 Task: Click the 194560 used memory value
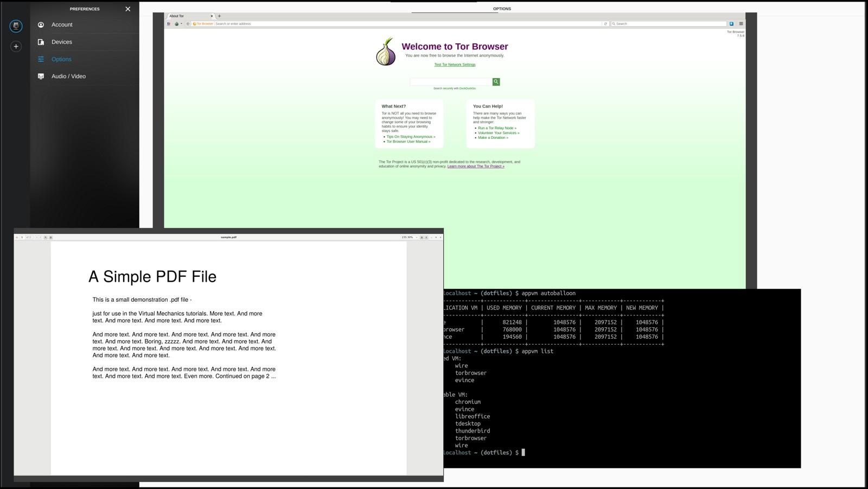click(512, 336)
